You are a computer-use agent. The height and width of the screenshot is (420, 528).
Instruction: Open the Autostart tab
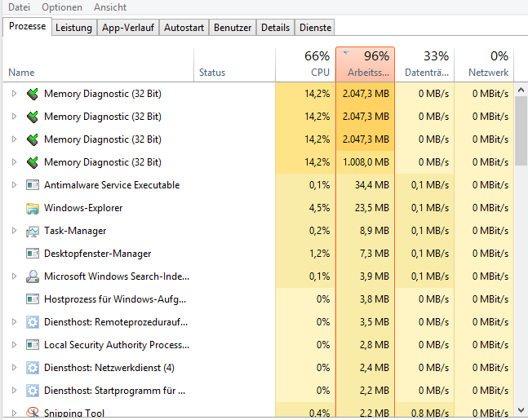click(184, 28)
